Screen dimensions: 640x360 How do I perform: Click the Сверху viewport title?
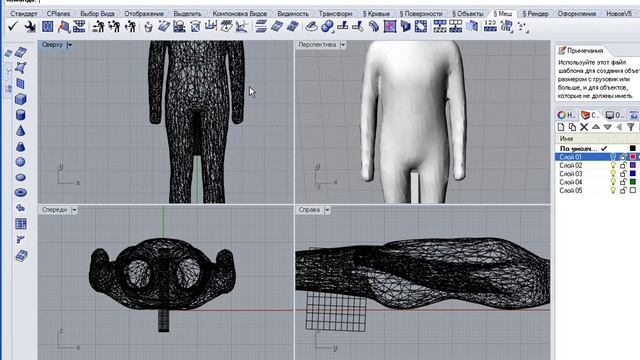click(x=52, y=45)
